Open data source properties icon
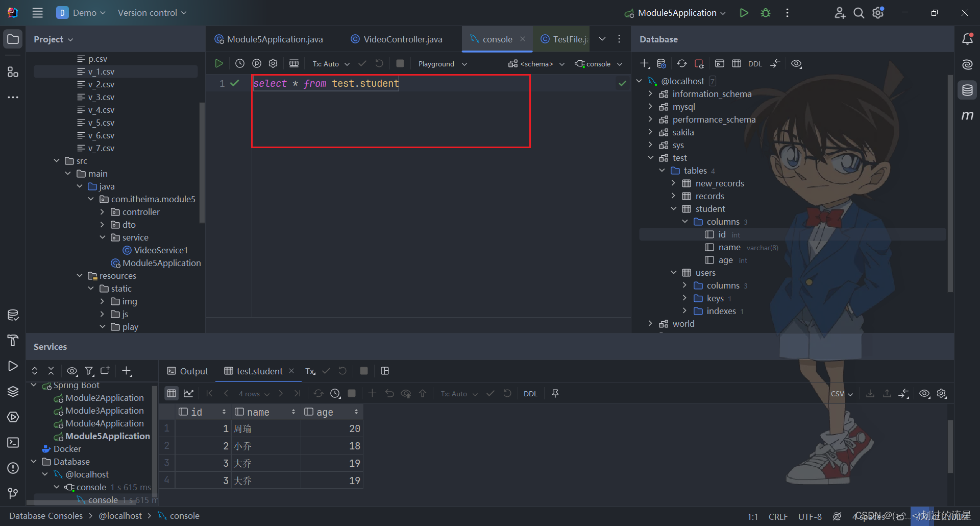Viewport: 980px width, 526px height. (x=661, y=63)
